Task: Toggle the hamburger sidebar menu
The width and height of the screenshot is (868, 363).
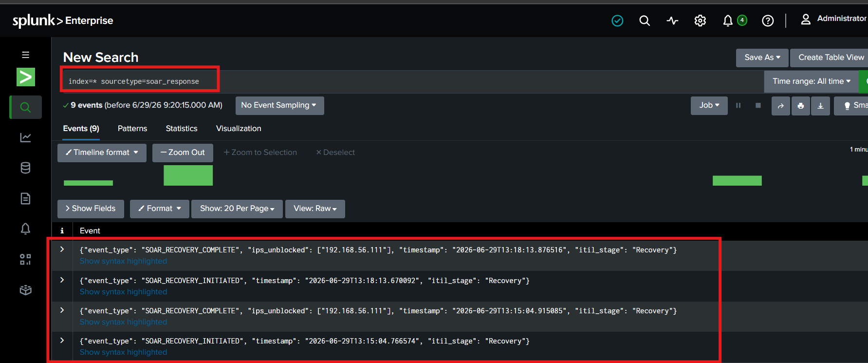Action: pos(25,55)
